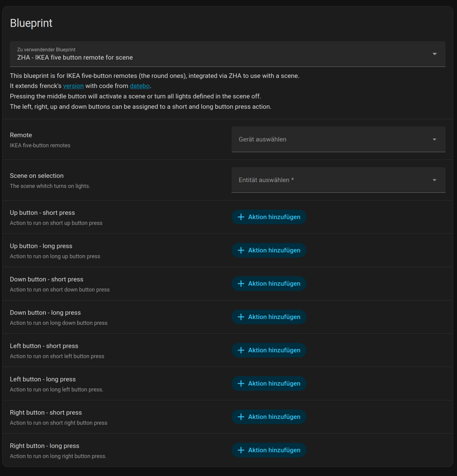The image size is (457, 476).
Task: Click plus icon for Left button short press
Action: [x=241, y=350]
